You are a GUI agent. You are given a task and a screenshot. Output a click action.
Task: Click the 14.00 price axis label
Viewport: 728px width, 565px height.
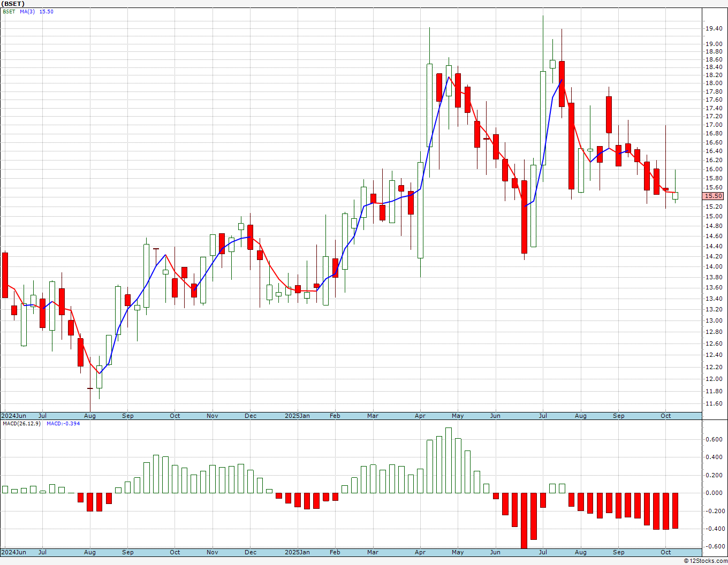coord(714,267)
